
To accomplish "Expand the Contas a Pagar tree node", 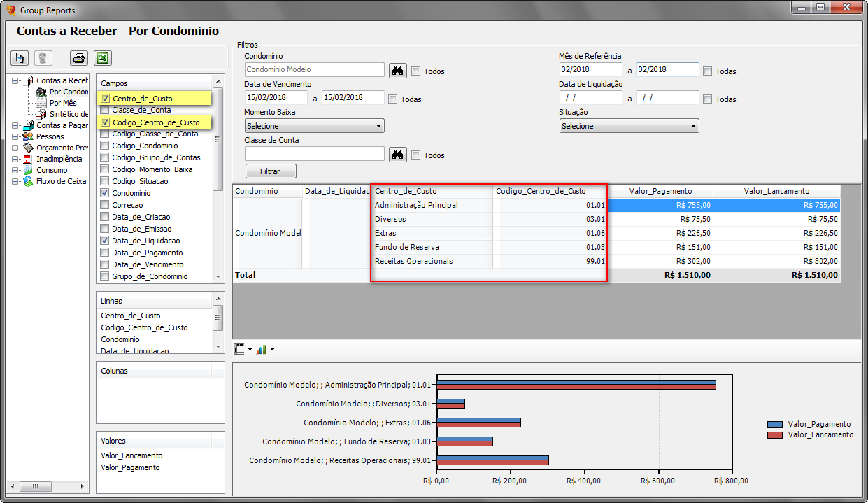I will (x=15, y=125).
